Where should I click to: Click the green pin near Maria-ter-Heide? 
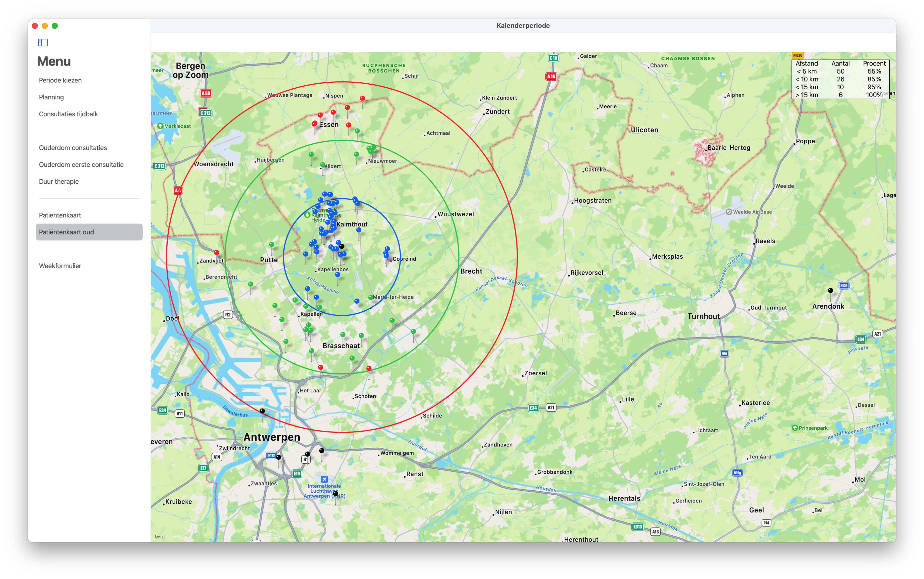[x=370, y=297]
